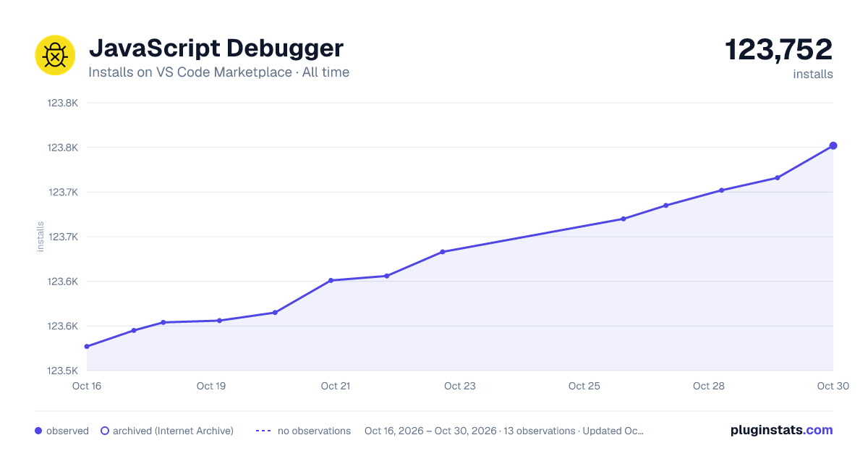Click the Oct 28 axis label
Viewport: 868px width, 456px height.
point(709,386)
